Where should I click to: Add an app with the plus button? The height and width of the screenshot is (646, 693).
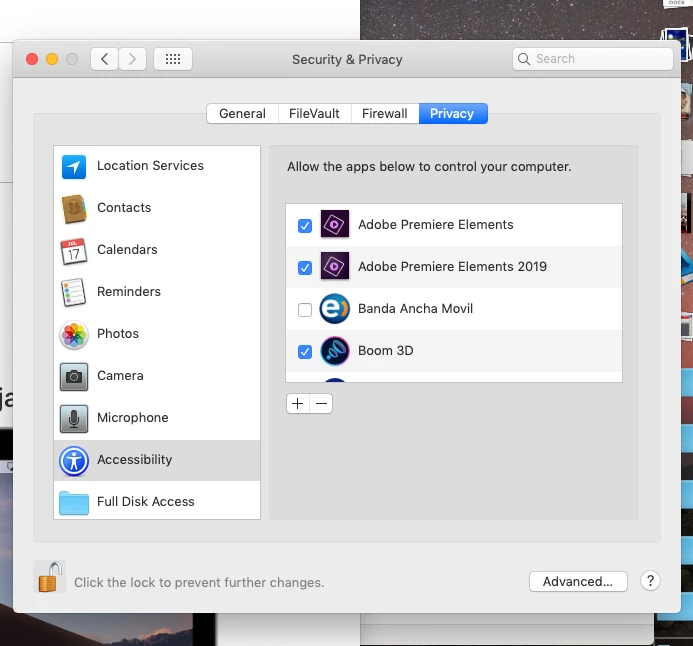298,403
